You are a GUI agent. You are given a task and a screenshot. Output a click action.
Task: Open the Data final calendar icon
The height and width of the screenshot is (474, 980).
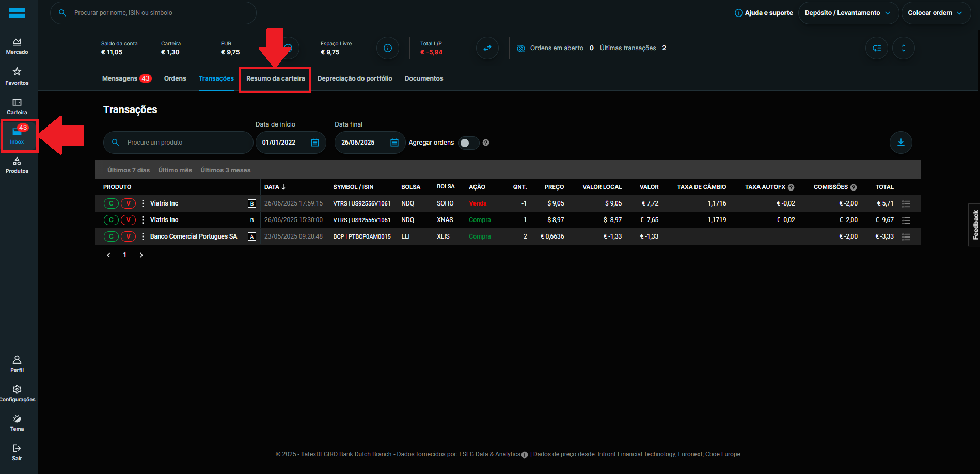tap(394, 143)
